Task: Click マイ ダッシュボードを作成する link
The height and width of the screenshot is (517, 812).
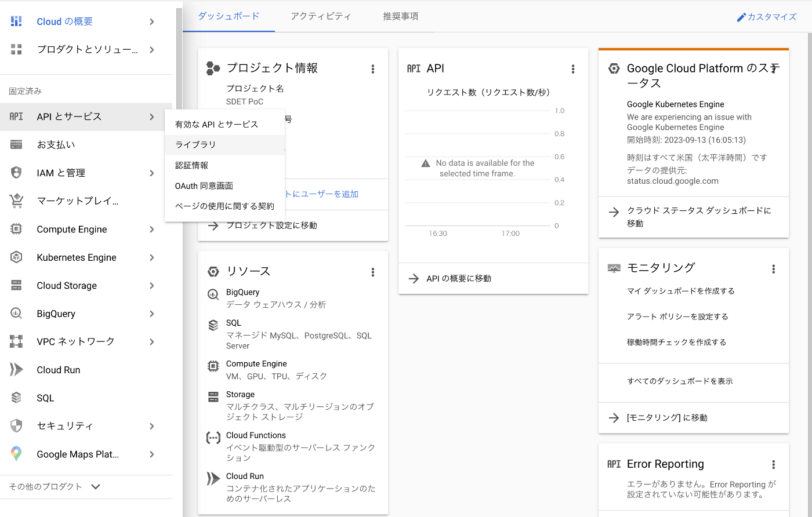Action: (x=681, y=291)
